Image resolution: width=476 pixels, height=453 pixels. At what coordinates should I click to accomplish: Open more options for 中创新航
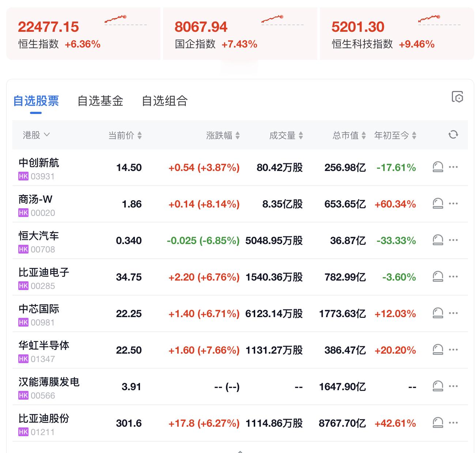click(x=453, y=167)
